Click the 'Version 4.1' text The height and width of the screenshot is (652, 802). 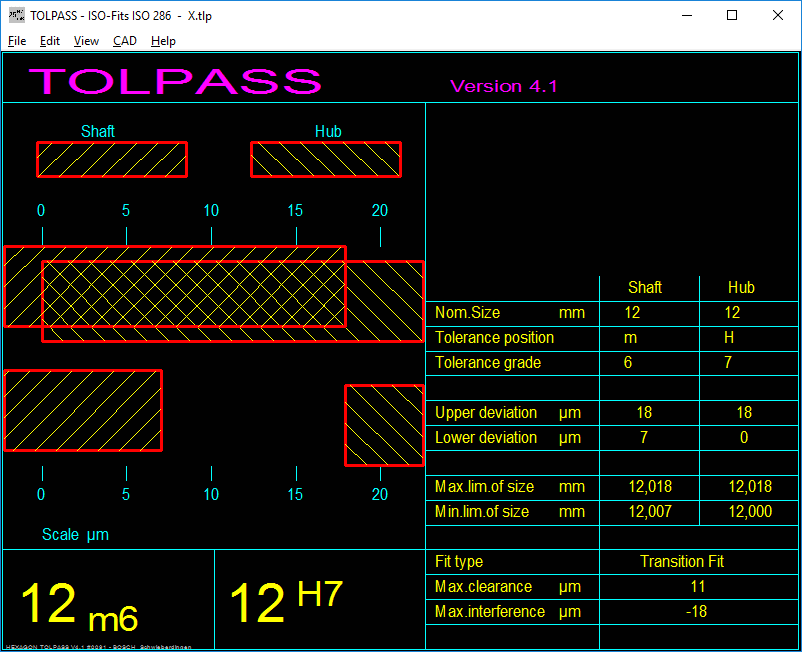pos(503,86)
